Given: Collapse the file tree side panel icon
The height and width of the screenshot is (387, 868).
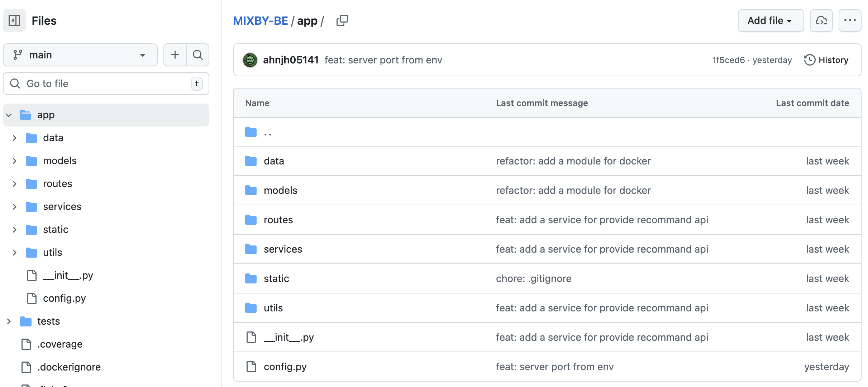Looking at the screenshot, I should [x=14, y=20].
